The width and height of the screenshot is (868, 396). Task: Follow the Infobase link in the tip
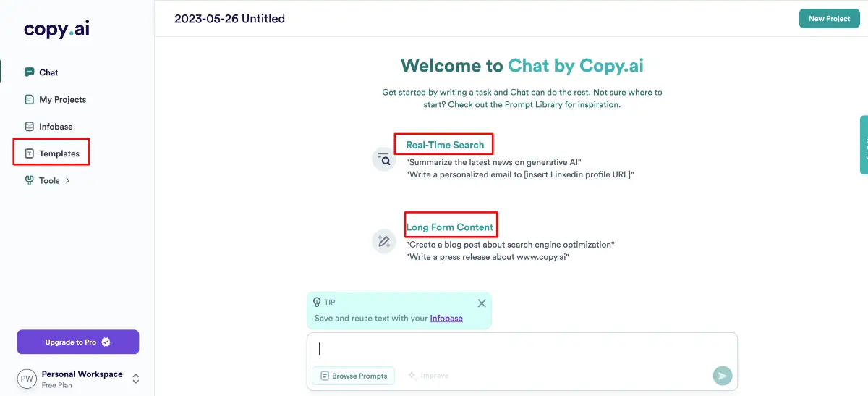click(446, 318)
